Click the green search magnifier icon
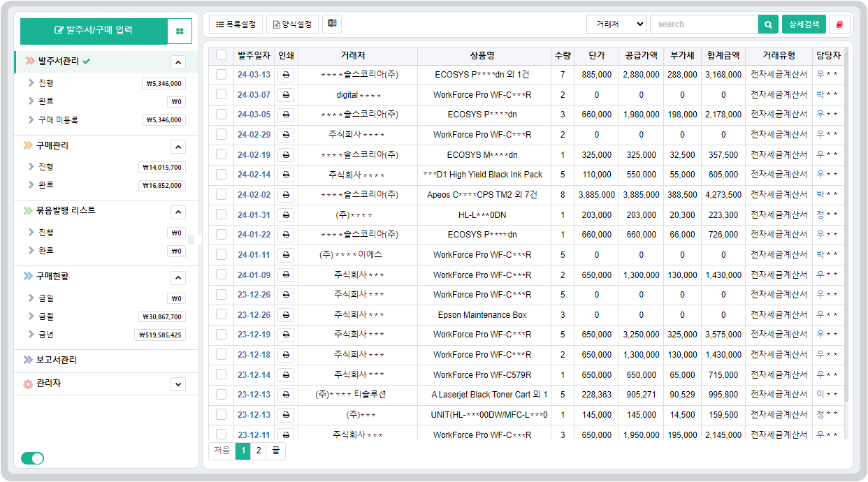Image resolution: width=868 pixels, height=482 pixels. [768, 24]
